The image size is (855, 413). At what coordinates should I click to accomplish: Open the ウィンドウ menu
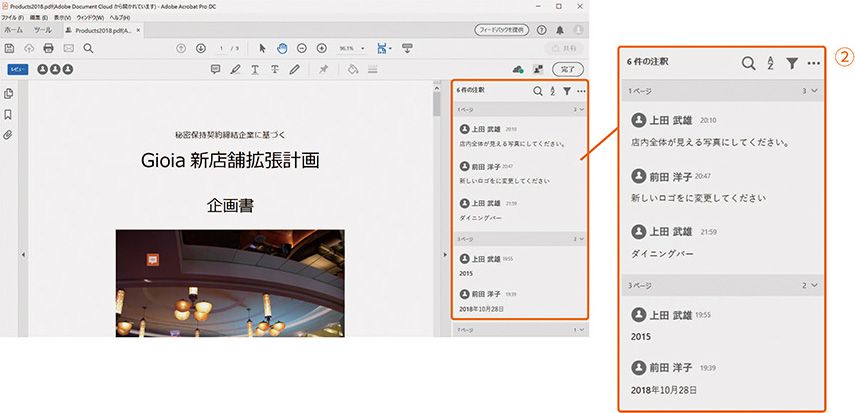89,18
